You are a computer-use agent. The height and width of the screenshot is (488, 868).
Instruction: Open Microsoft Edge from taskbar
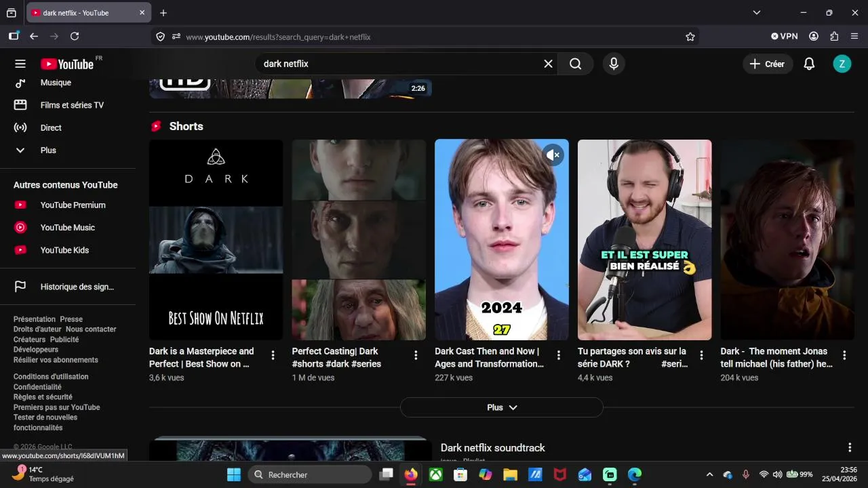pyautogui.click(x=635, y=474)
